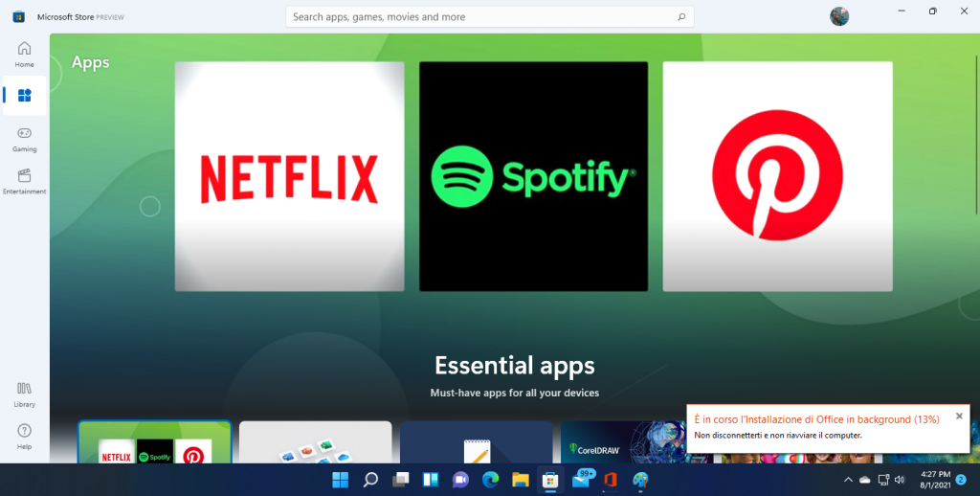
Task: Open the Pinterest app tile
Action: click(x=777, y=176)
